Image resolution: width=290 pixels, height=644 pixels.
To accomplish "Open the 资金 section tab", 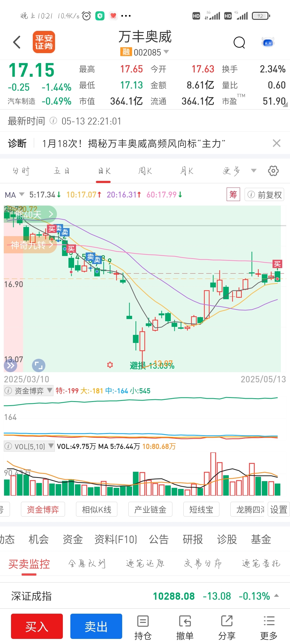I will click(73, 539).
